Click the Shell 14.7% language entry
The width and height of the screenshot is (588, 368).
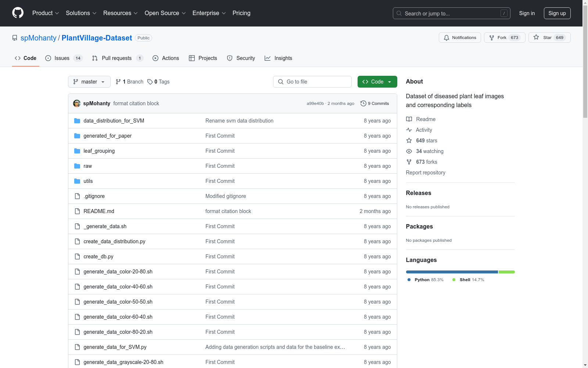(468, 280)
